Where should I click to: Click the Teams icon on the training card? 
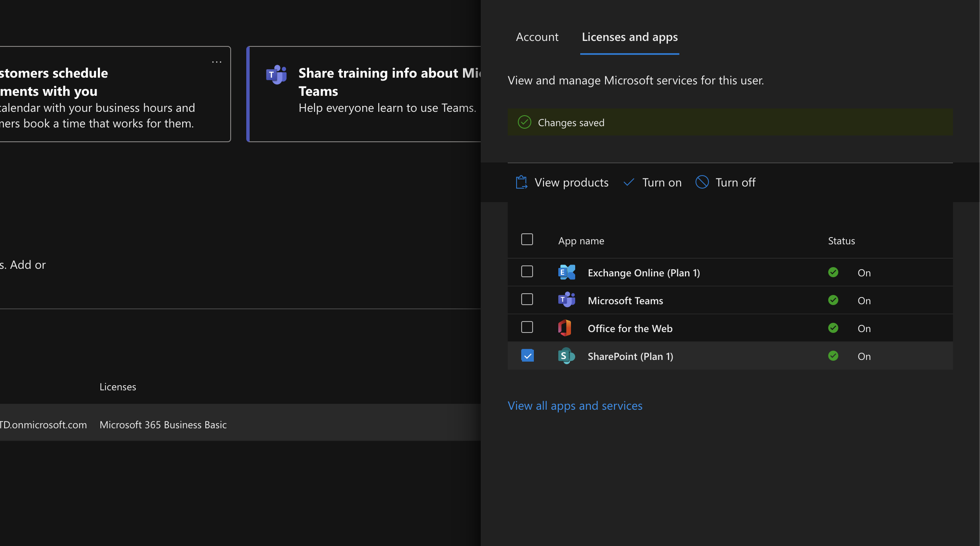point(277,75)
